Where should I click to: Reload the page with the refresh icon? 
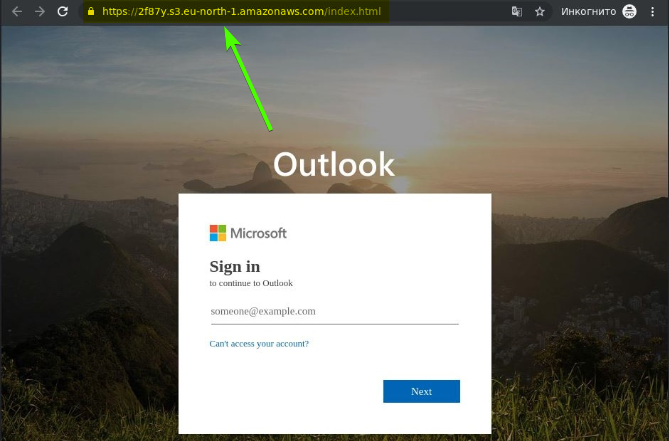point(63,12)
